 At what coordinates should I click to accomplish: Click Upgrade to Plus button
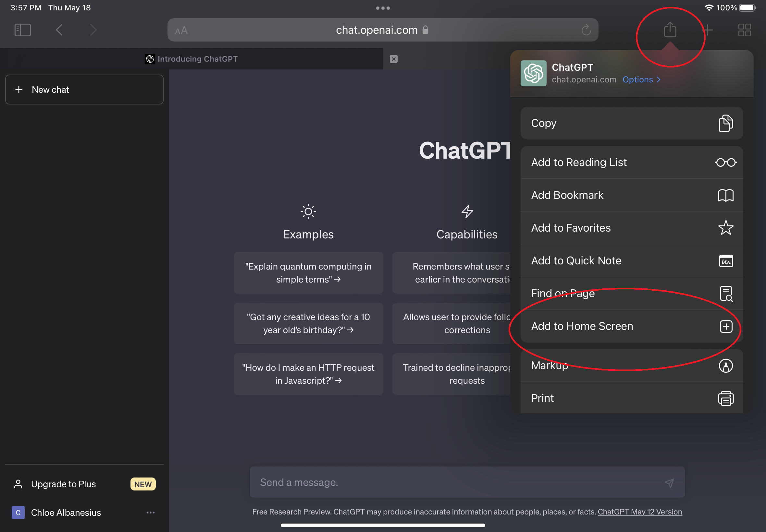pyautogui.click(x=84, y=483)
